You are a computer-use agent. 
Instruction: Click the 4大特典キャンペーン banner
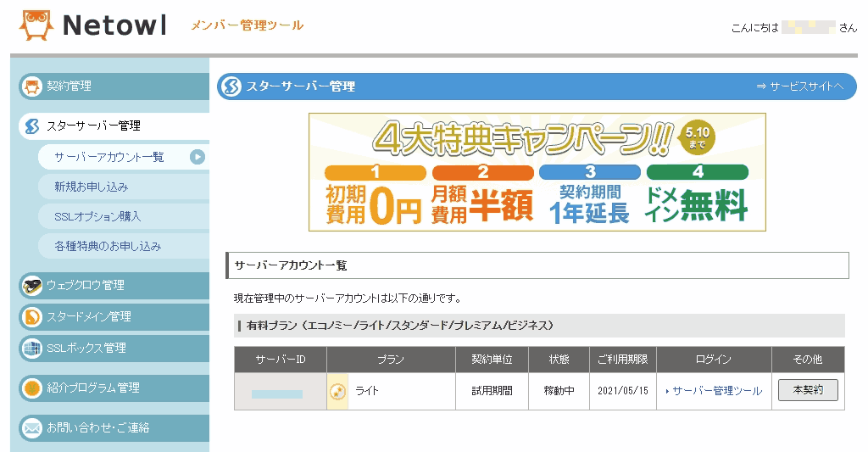[x=537, y=172]
